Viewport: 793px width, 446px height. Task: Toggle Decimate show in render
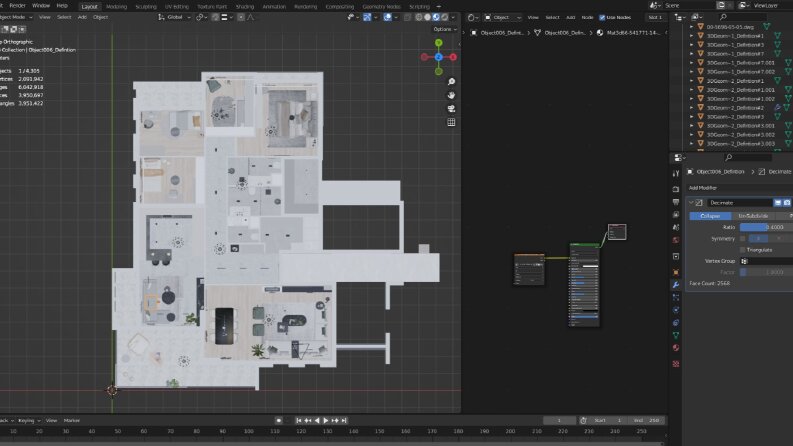[787, 203]
